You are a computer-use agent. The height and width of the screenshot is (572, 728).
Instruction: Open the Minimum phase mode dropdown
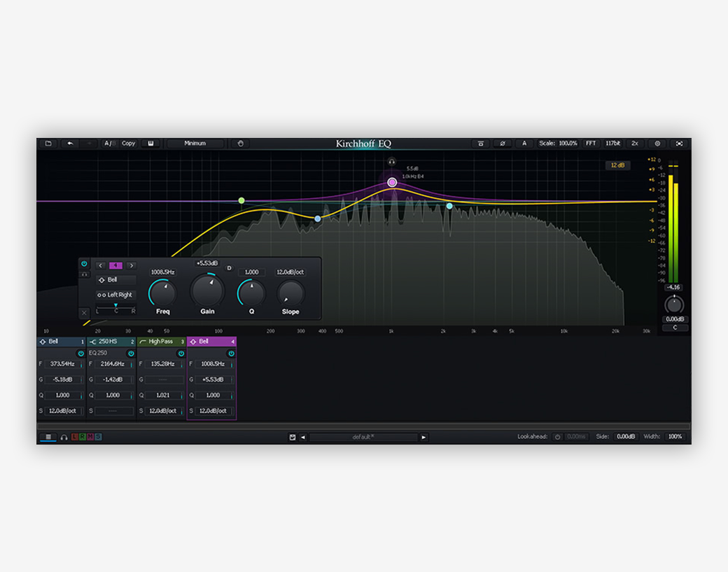point(195,144)
